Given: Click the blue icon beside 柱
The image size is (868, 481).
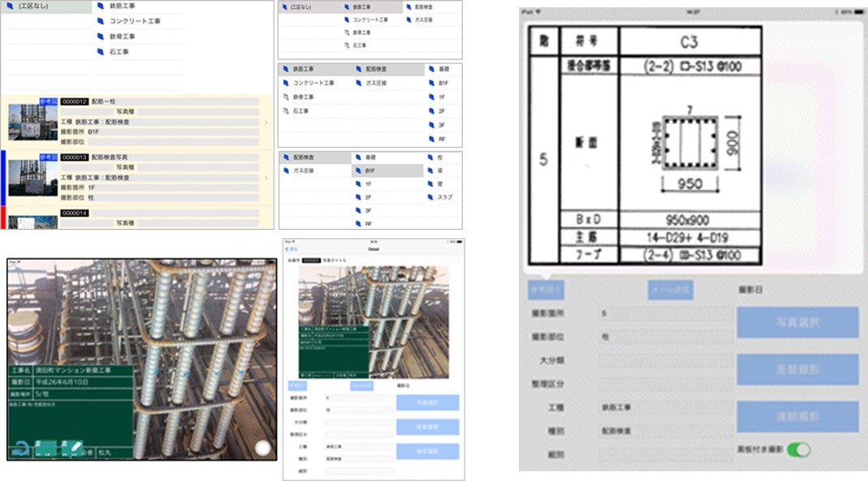Looking at the screenshot, I should click(430, 157).
